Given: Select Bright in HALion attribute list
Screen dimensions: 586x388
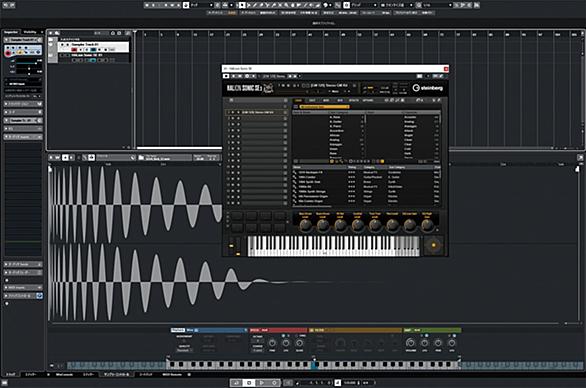Looking at the screenshot, I should (x=409, y=135).
